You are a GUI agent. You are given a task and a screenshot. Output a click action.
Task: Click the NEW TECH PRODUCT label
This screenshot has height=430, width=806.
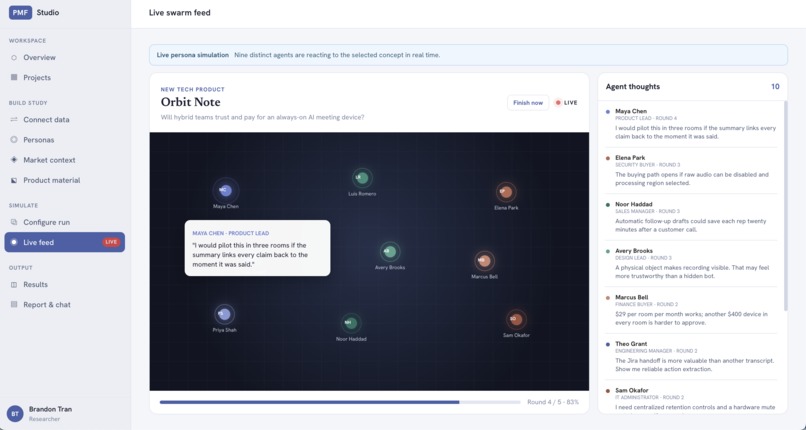pyautogui.click(x=192, y=89)
